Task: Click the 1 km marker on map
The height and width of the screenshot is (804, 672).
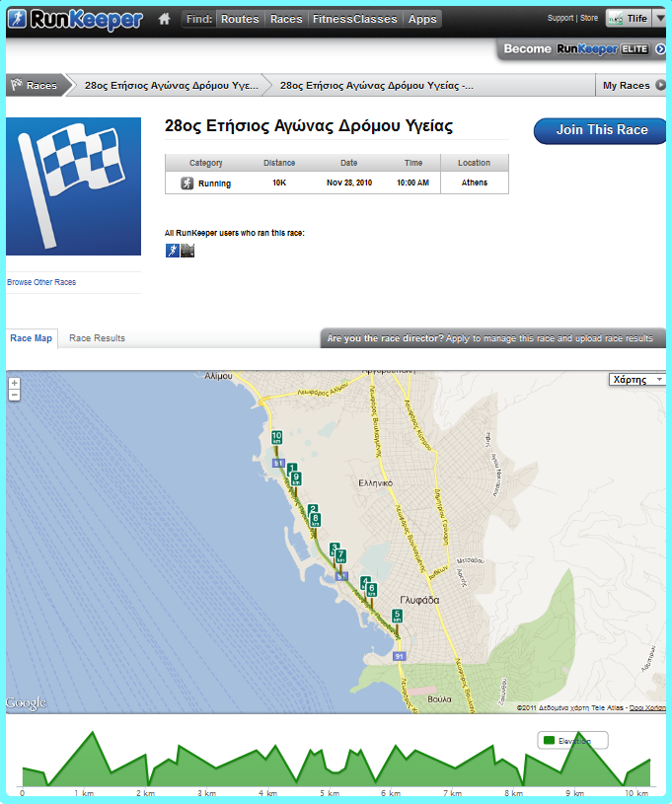Action: click(x=292, y=468)
